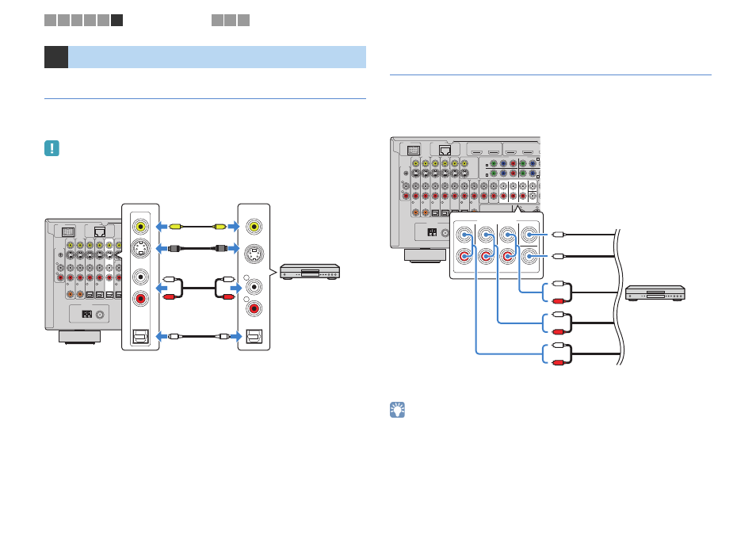Click the white audio jack on the player jack panel

coord(254,287)
